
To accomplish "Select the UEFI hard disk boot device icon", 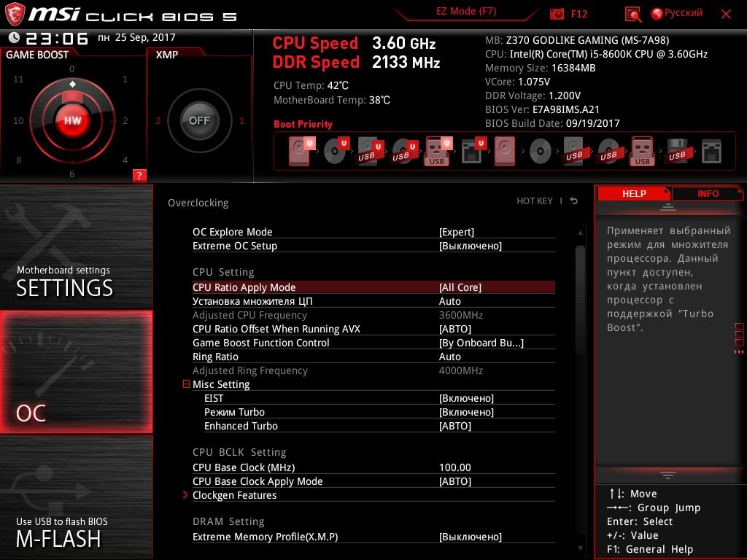I will pos(301,151).
